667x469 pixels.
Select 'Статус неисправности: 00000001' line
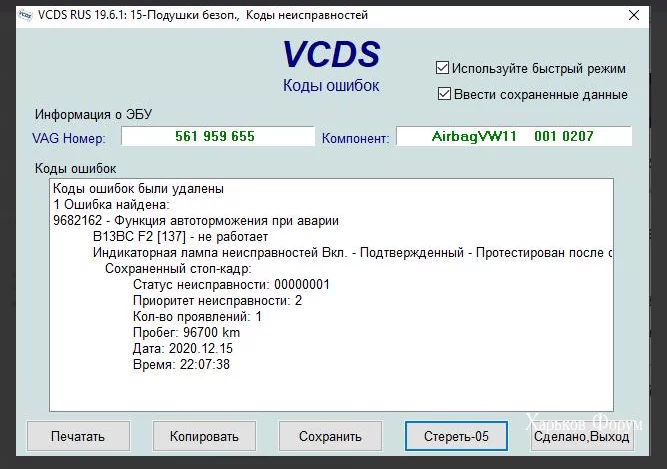pyautogui.click(x=231, y=284)
